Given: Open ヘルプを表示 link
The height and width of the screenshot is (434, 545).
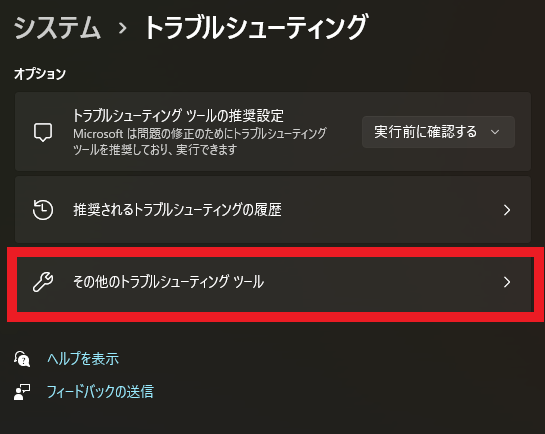Looking at the screenshot, I should coord(83,359).
